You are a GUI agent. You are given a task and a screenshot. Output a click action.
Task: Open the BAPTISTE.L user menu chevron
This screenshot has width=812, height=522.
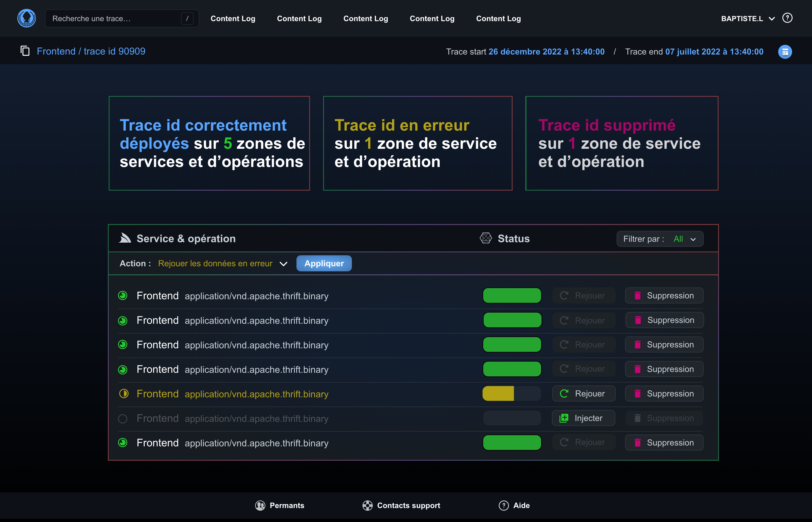pyautogui.click(x=772, y=19)
